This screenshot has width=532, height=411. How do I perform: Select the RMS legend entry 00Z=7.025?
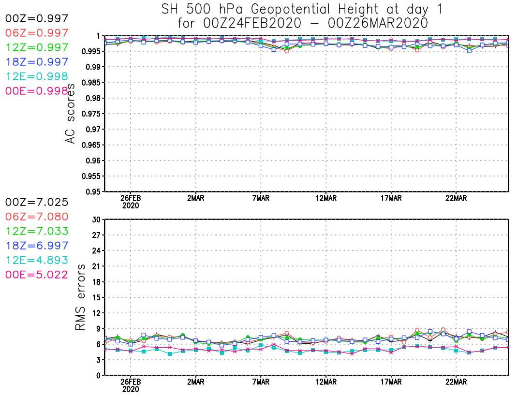(37, 202)
